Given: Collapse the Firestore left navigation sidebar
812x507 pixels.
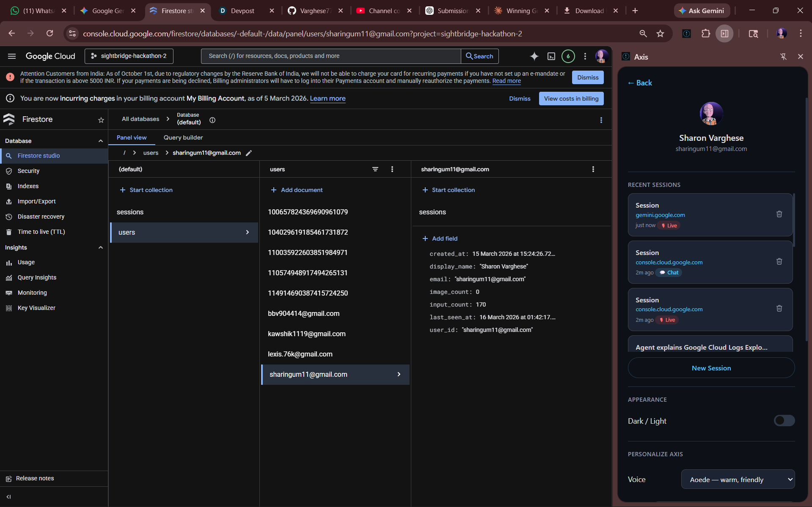Looking at the screenshot, I should click(x=9, y=497).
